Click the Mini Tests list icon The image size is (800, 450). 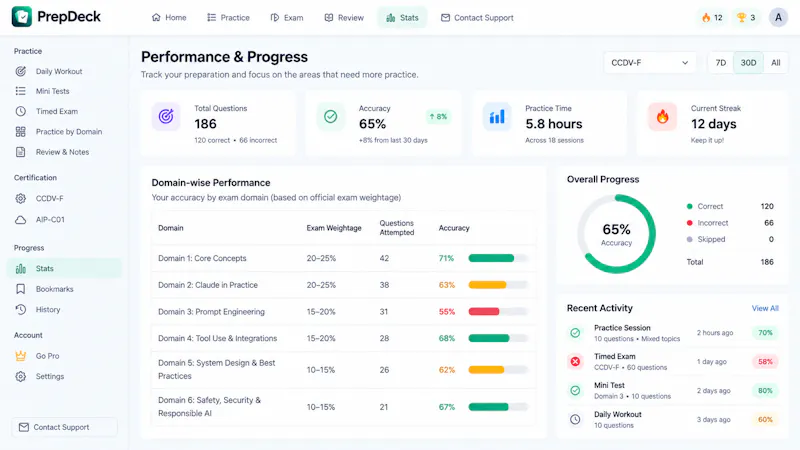20,91
